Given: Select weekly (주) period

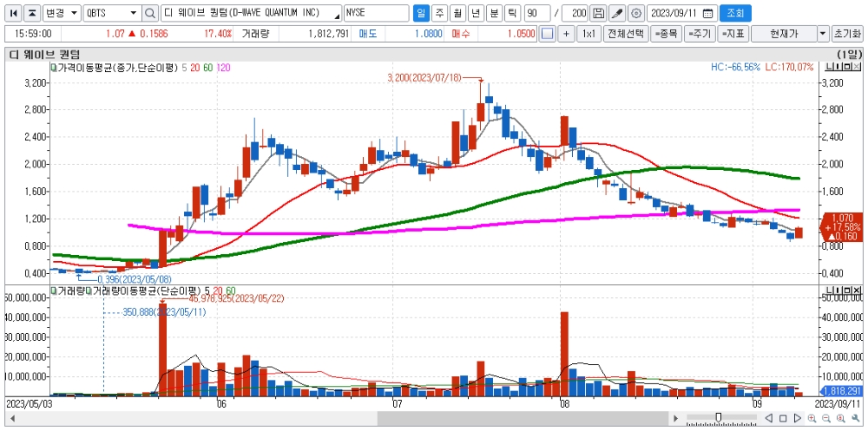Looking at the screenshot, I should pyautogui.click(x=439, y=13).
